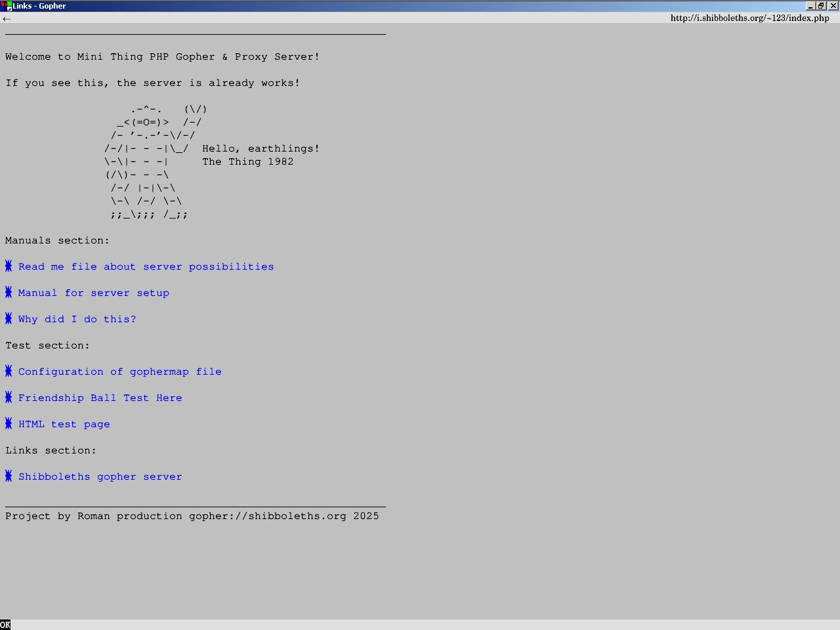The width and height of the screenshot is (840, 630).
Task: Click the bullet icon beside Friendship Ball Test
Action: coord(9,397)
